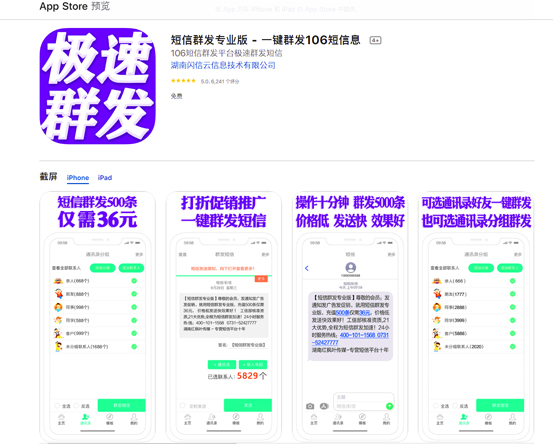Toggle last green checkmark in fourth screenshot
The width and height of the screenshot is (553, 444).
[x=512, y=347]
